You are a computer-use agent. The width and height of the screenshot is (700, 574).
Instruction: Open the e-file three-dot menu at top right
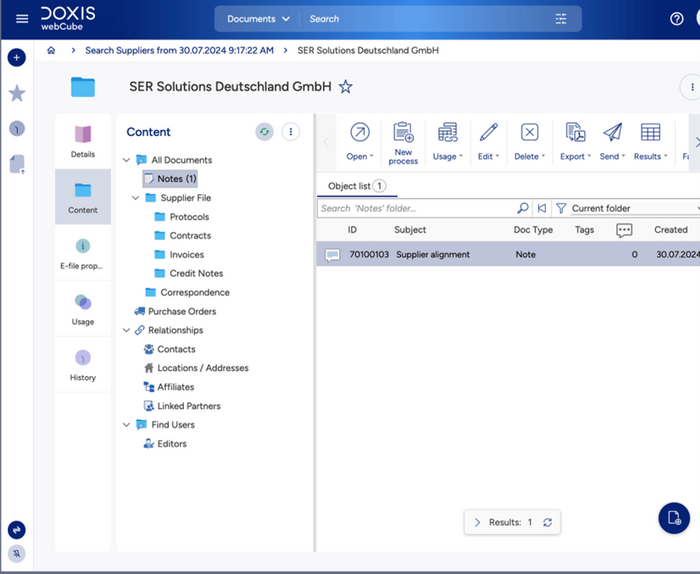point(692,87)
